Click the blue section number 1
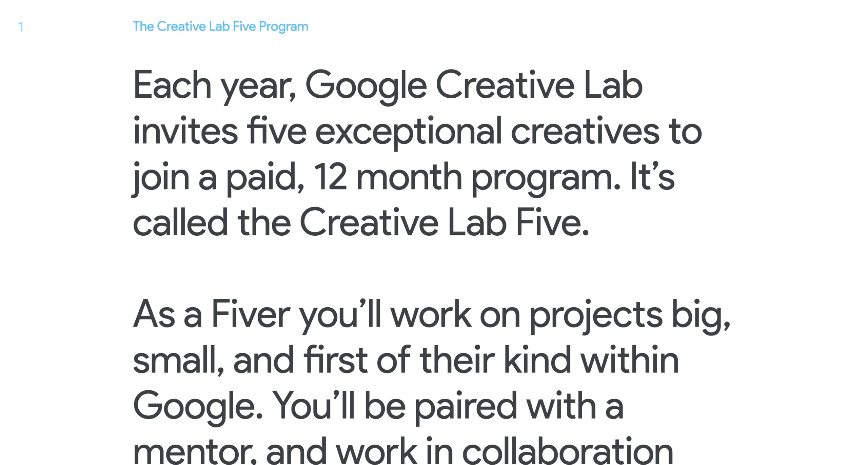This screenshot has height=465, width=868. click(21, 27)
